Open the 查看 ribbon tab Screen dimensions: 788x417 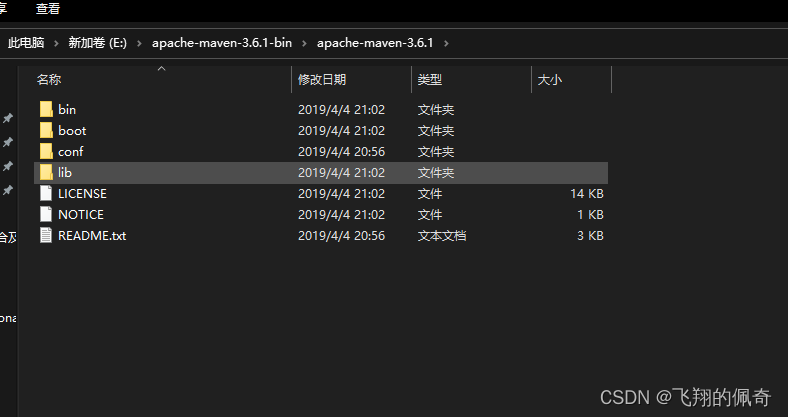[48, 9]
